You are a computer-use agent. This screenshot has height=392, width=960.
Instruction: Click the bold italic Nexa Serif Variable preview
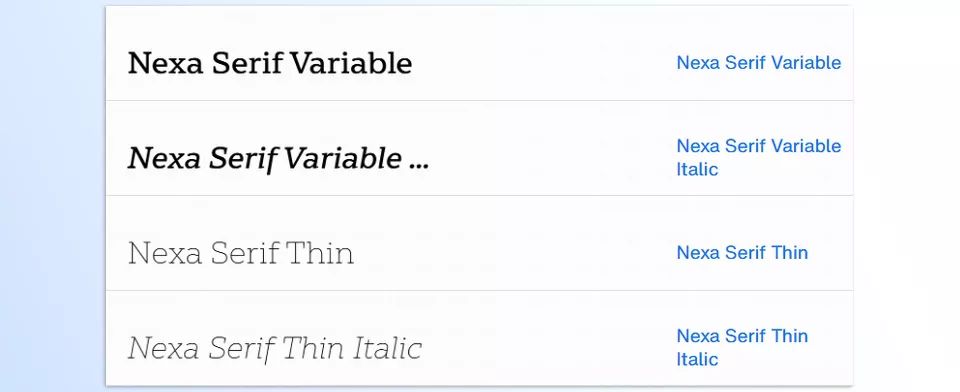279,158
